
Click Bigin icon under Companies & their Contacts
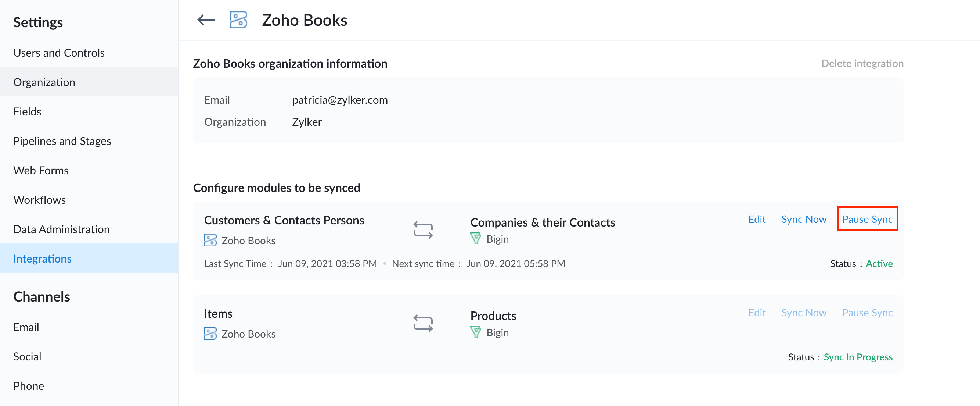pyautogui.click(x=475, y=239)
